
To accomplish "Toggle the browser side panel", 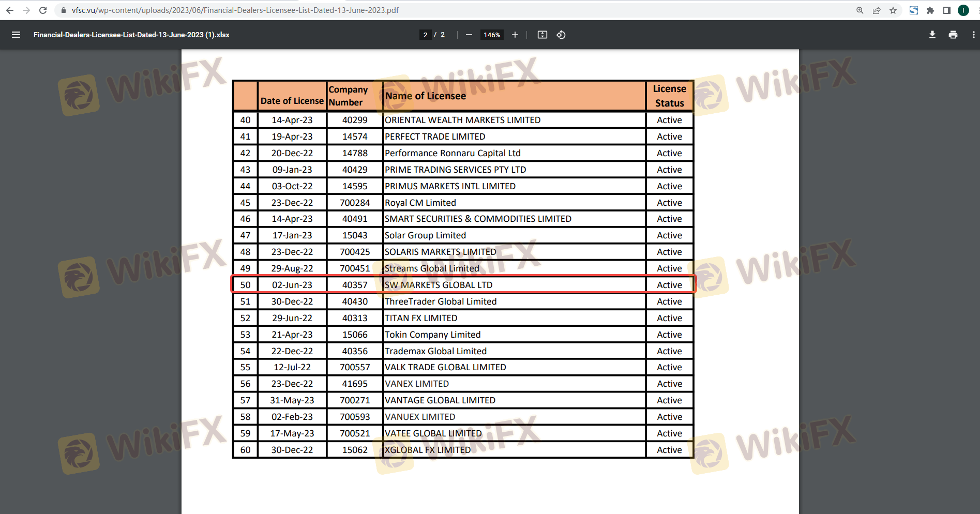I will tap(947, 10).
